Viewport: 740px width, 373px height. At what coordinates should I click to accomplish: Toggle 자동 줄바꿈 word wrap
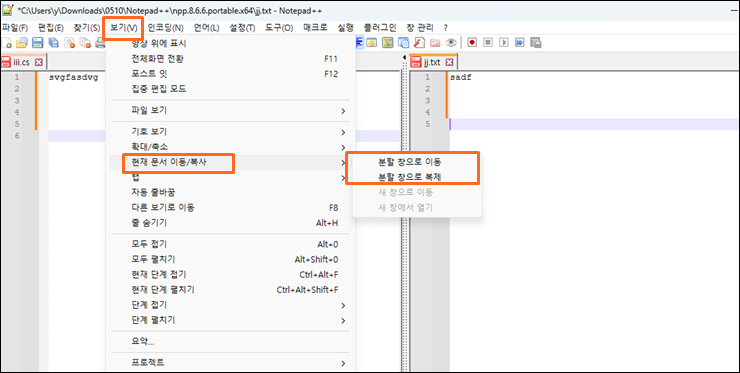tap(230, 193)
